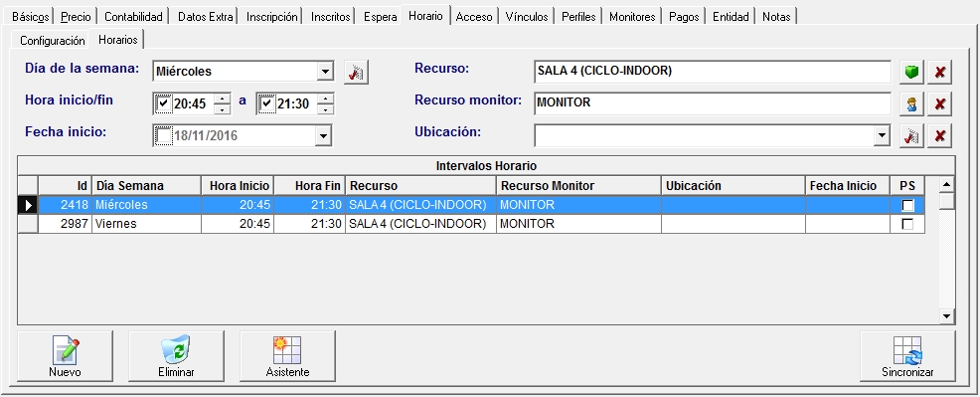
Task: Open the Espera tab
Action: point(380,17)
